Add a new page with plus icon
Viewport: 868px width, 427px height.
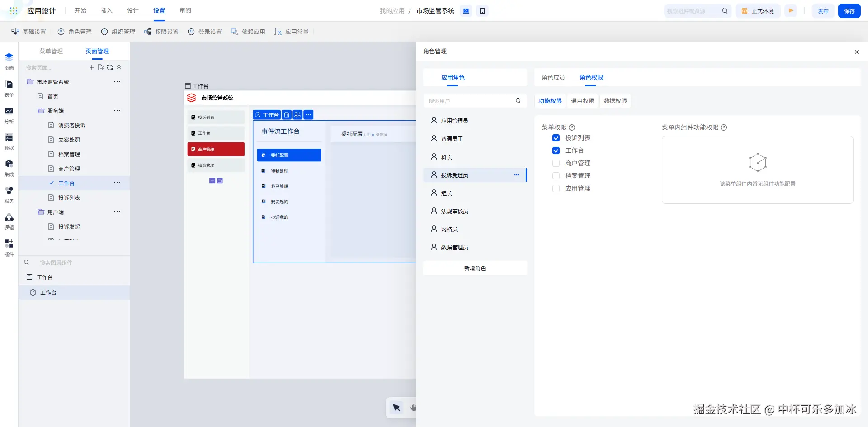click(x=92, y=67)
